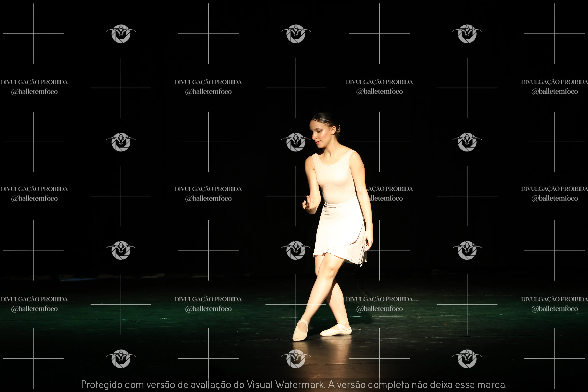The width and height of the screenshot is (588, 392).
Task: Click the flat ballet slipper on the back foot
Action: tap(336, 330)
